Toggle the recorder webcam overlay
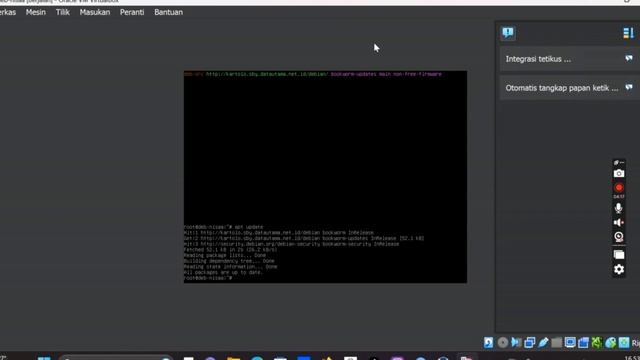Screen dimensions: 640x360 point(619,237)
